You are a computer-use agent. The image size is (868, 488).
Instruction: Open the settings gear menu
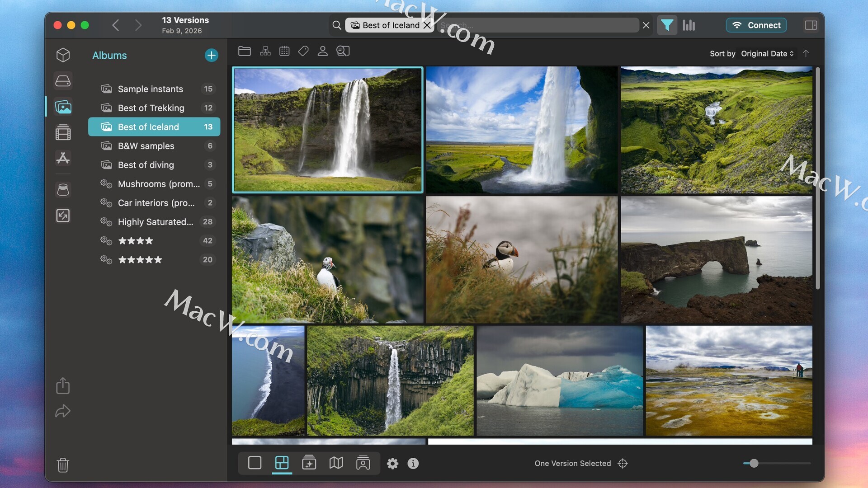point(392,464)
